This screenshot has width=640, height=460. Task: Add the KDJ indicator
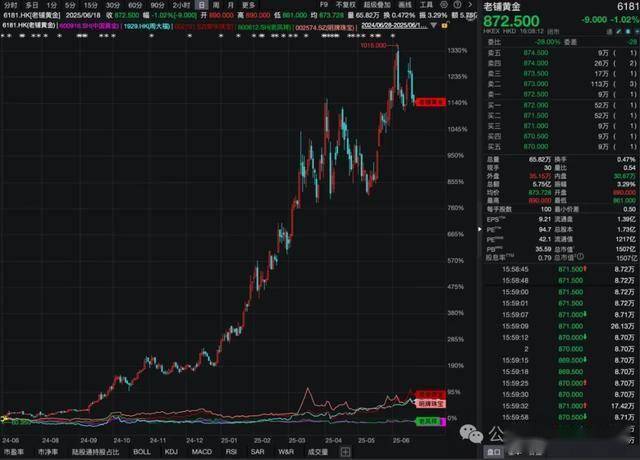point(171,452)
